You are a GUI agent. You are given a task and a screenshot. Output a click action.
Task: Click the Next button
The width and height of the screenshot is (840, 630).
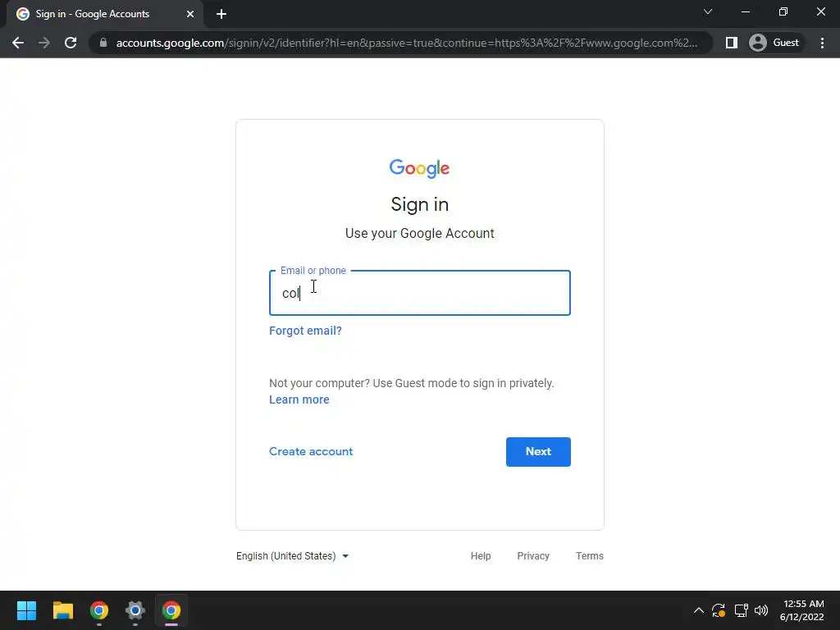538,452
